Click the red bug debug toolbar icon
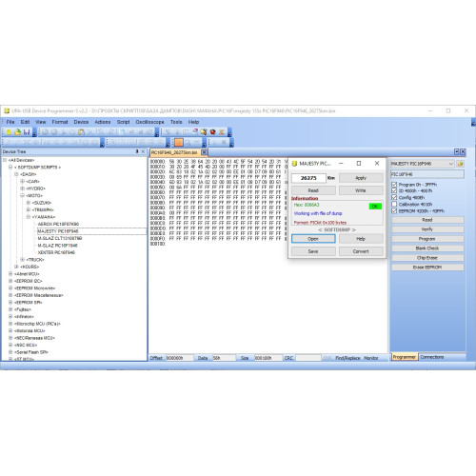The width and height of the screenshot is (476, 476). (212, 132)
